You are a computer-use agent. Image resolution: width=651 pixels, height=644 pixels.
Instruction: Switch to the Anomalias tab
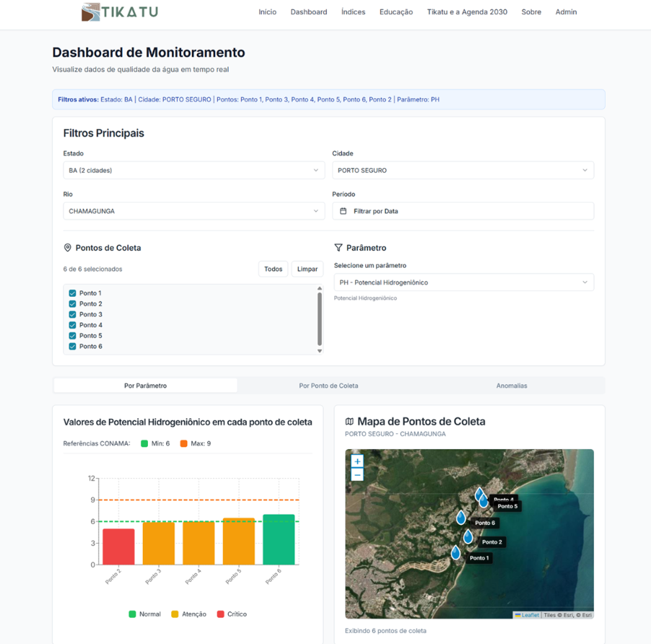point(512,386)
